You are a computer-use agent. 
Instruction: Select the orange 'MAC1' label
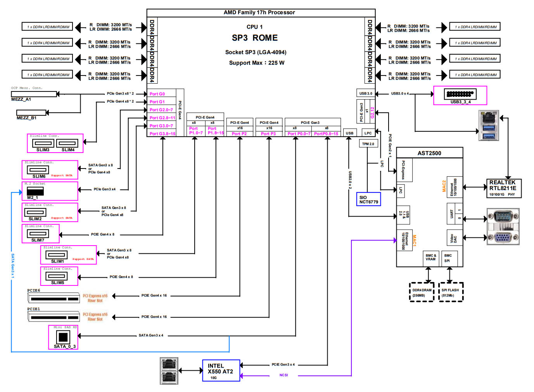[414, 240]
